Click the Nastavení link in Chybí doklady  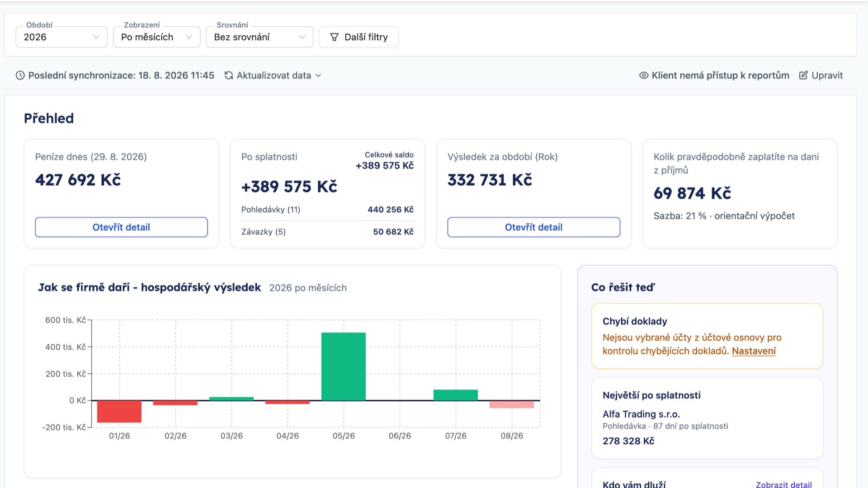point(754,351)
